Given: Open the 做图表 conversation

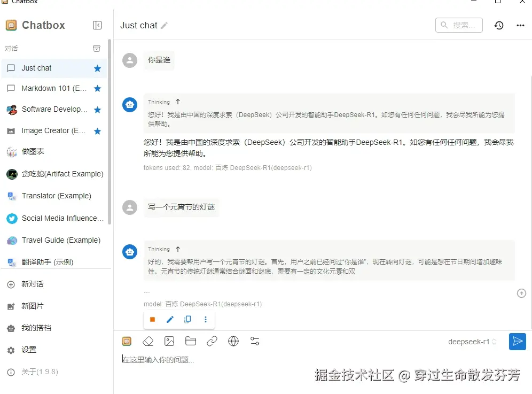Looking at the screenshot, I should [54, 151].
